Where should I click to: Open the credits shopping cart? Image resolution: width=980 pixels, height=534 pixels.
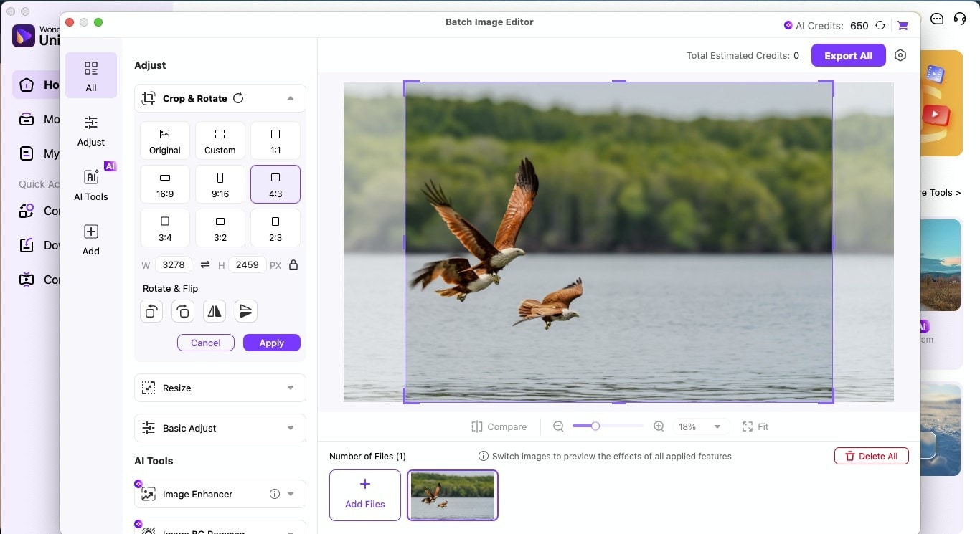903,26
